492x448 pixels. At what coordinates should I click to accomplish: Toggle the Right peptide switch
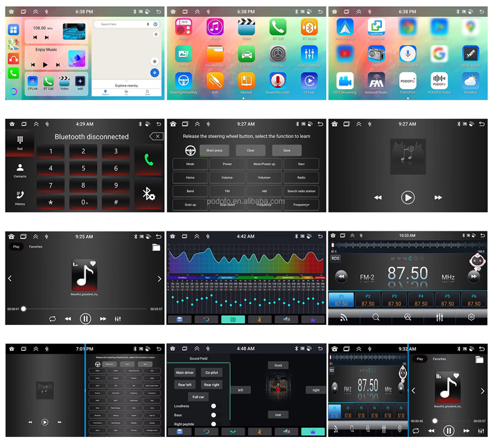(213, 423)
